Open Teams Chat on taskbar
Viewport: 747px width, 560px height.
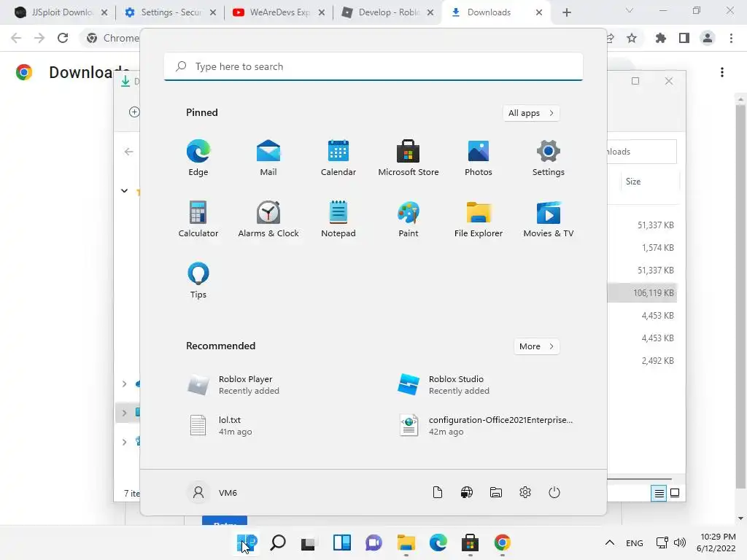(374, 542)
